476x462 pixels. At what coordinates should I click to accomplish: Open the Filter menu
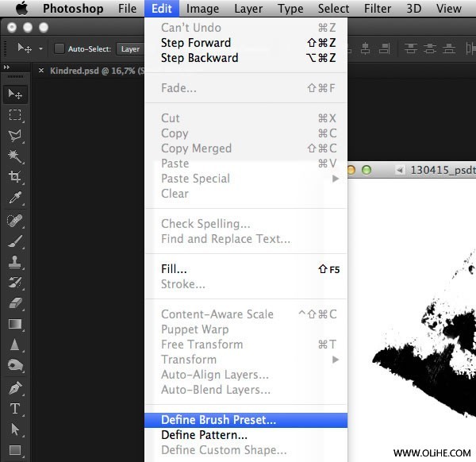tap(378, 9)
